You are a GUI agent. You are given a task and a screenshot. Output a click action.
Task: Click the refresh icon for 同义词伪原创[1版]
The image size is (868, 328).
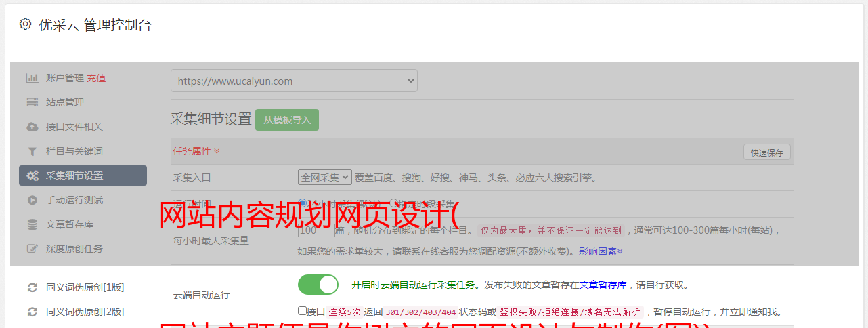click(32, 287)
